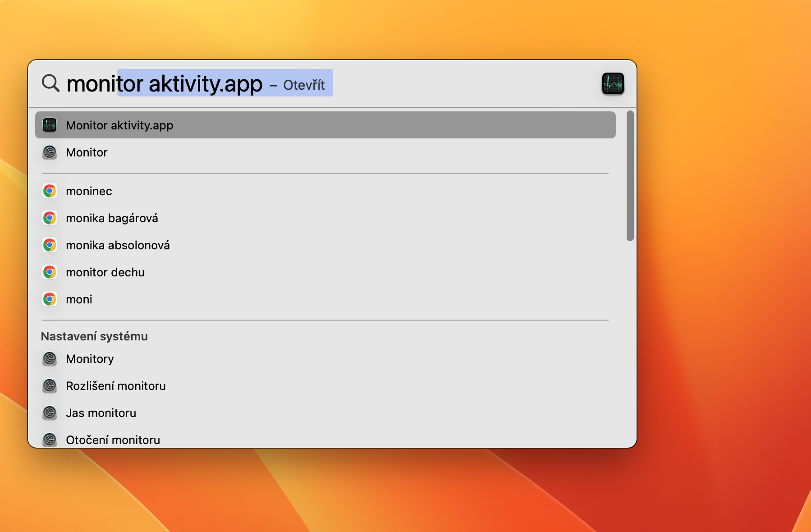Click the settings icon beside Otočení monitoru

pyautogui.click(x=50, y=440)
